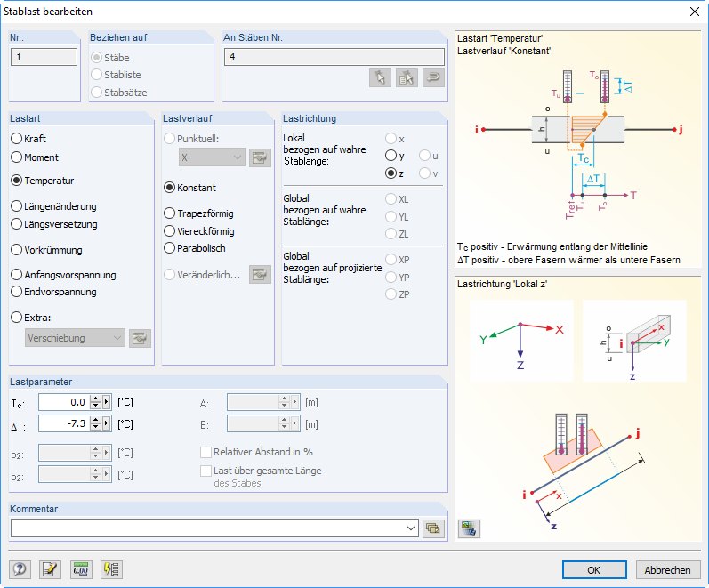Click the view render icon below the diagram

tap(469, 528)
